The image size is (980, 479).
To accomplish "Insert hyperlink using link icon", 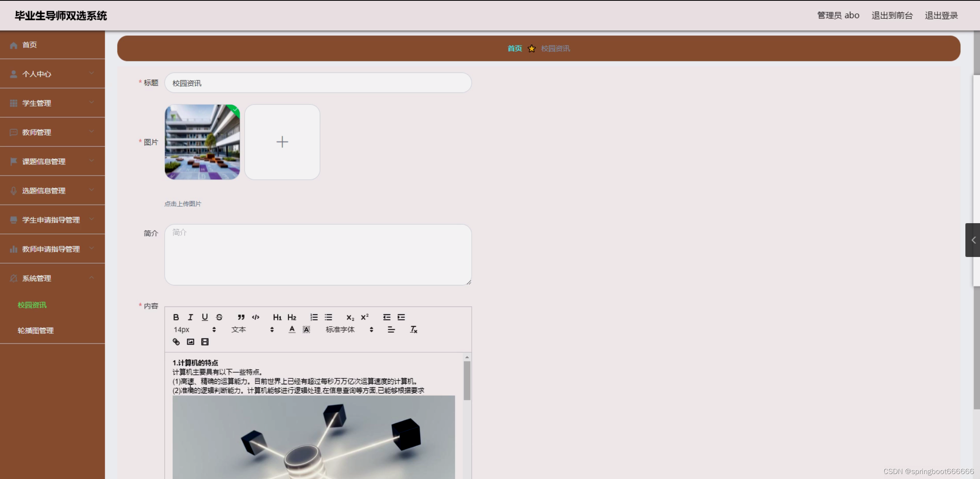I will (176, 342).
